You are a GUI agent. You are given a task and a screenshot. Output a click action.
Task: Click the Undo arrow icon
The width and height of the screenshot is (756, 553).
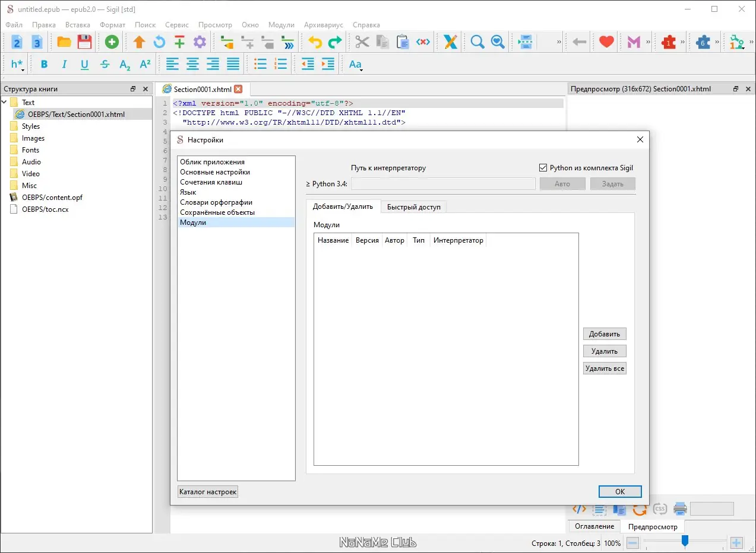tap(315, 42)
